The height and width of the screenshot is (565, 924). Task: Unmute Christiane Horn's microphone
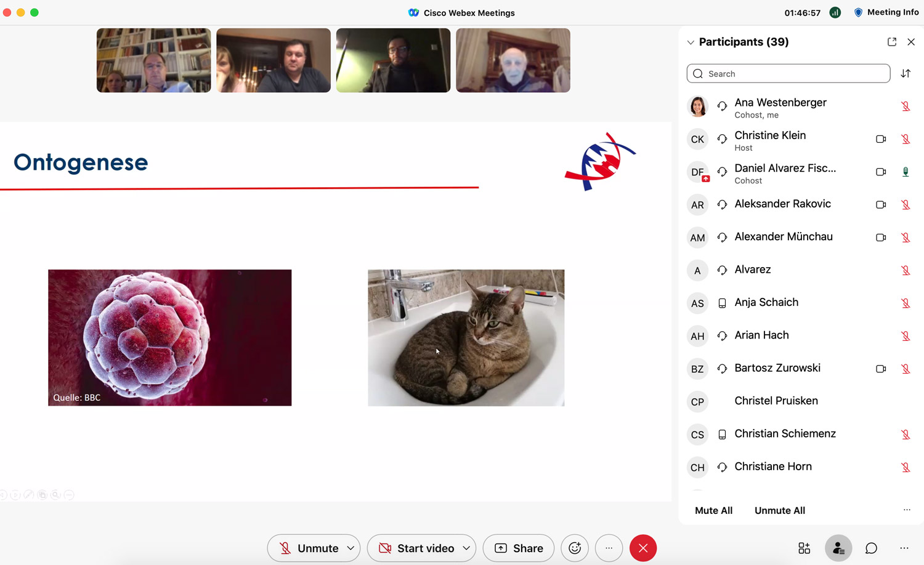pyautogui.click(x=906, y=467)
